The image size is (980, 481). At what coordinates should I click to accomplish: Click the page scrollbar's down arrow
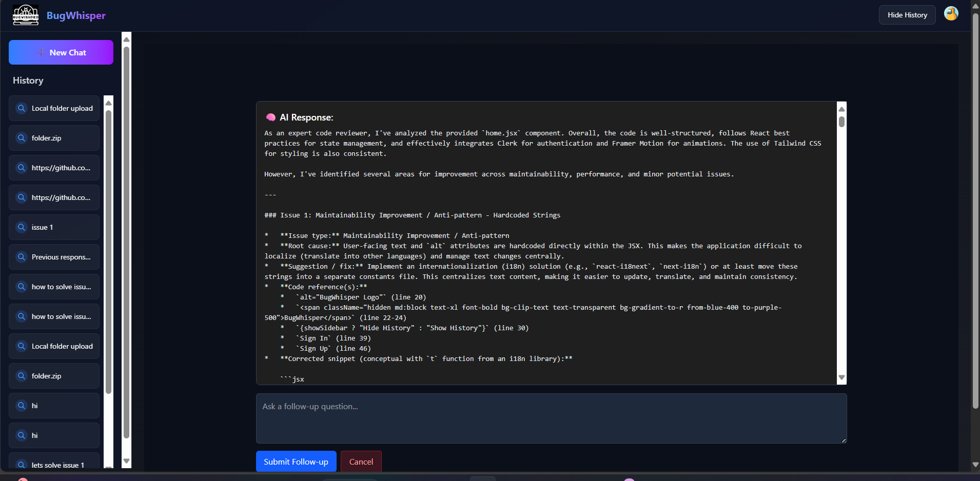point(975,465)
